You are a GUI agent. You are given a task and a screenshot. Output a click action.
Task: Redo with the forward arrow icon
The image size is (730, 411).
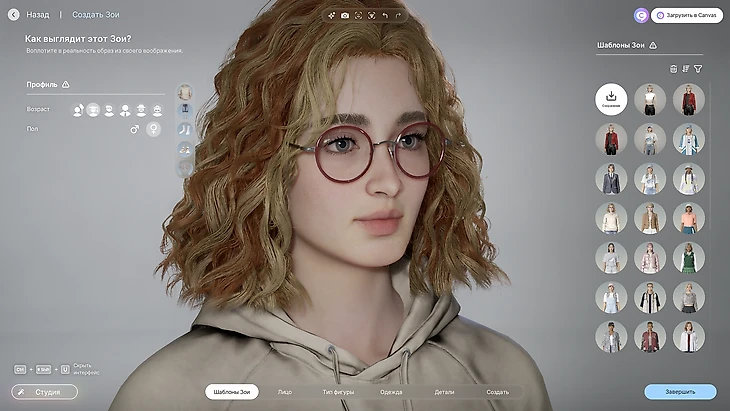pyautogui.click(x=398, y=15)
